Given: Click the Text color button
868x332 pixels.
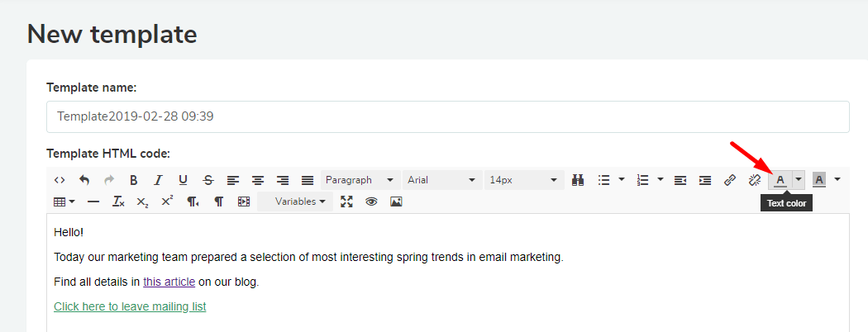Looking at the screenshot, I should (780, 180).
